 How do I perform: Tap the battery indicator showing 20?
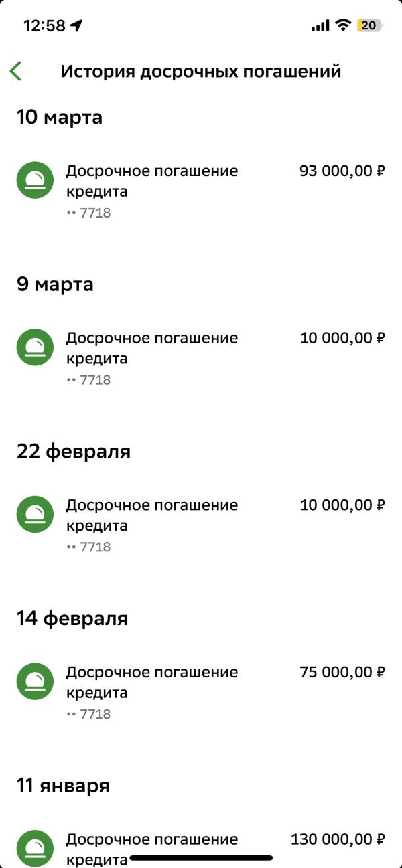370,26
